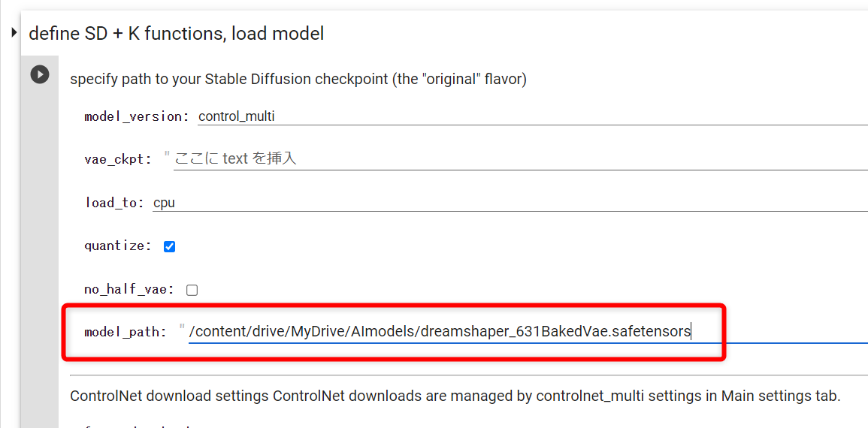Image resolution: width=868 pixels, height=428 pixels.
Task: Click the specify path to checkpoint description
Action: pyautogui.click(x=298, y=80)
